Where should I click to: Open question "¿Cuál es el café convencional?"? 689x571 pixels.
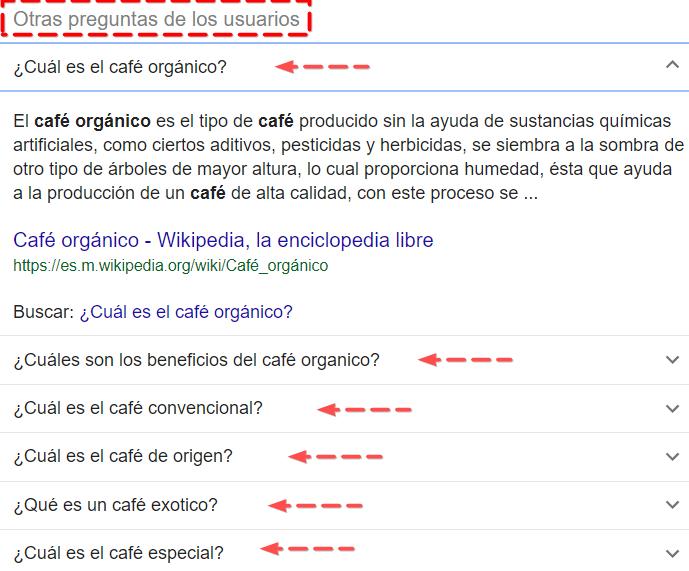[x=138, y=408]
